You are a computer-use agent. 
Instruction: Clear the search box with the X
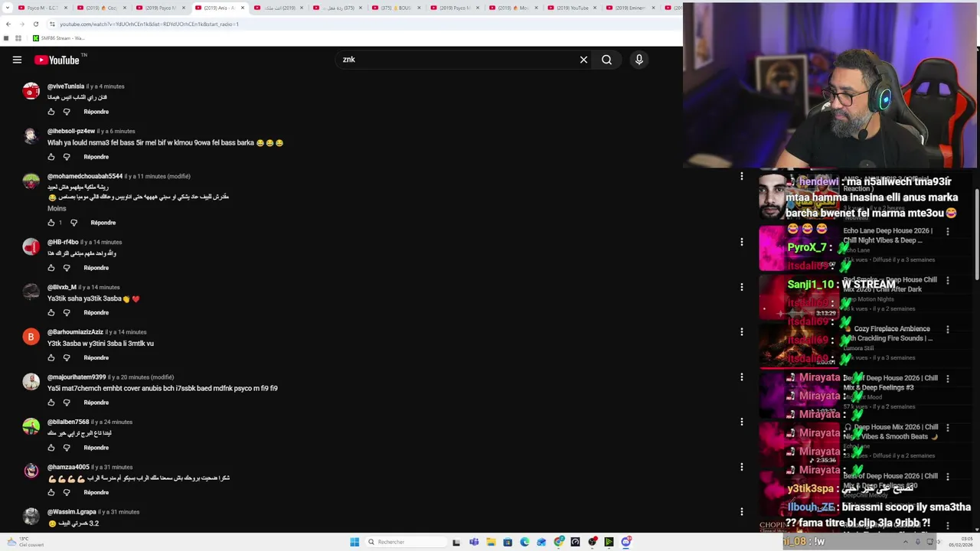[x=583, y=60]
